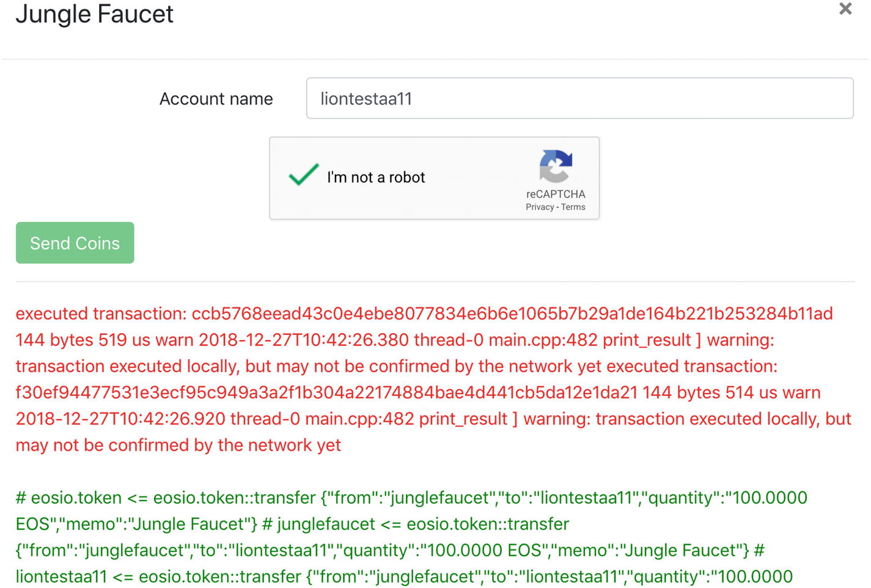Image resolution: width=871 pixels, height=588 pixels.
Task: Click the Account name label
Action: pyautogui.click(x=216, y=98)
